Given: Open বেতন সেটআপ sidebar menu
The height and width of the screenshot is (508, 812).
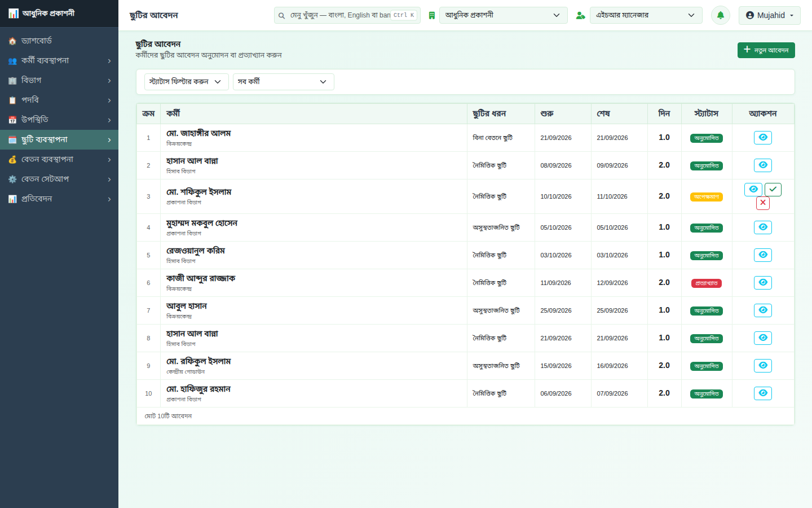Looking at the screenshot, I should pyautogui.click(x=59, y=179).
